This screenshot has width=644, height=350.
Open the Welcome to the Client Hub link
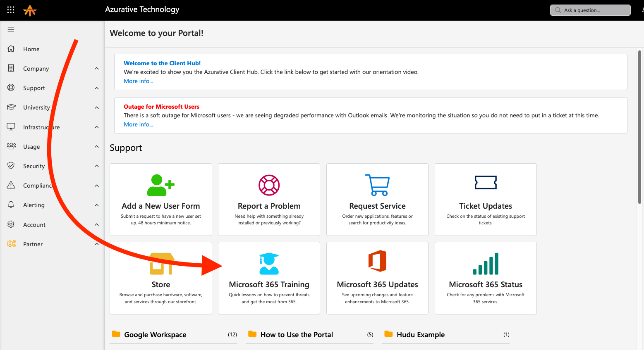(162, 63)
